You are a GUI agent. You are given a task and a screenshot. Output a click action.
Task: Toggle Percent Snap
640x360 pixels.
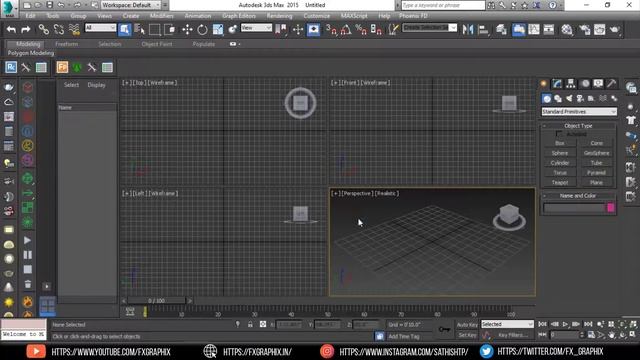coord(361,29)
